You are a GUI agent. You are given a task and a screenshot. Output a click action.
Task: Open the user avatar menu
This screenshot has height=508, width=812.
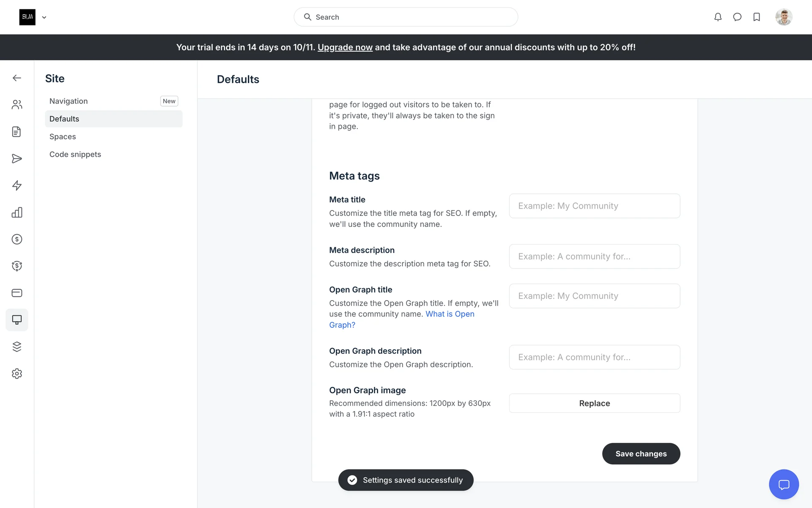tap(784, 17)
